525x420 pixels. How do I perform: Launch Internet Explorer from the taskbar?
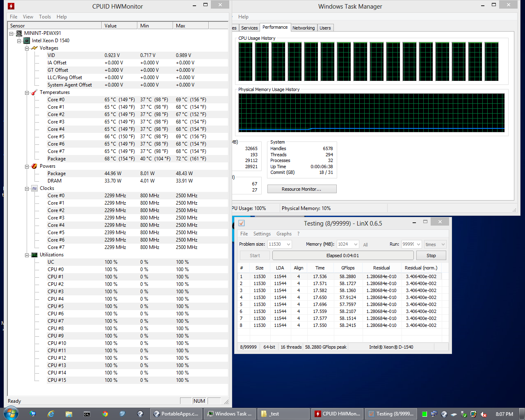tap(51, 414)
